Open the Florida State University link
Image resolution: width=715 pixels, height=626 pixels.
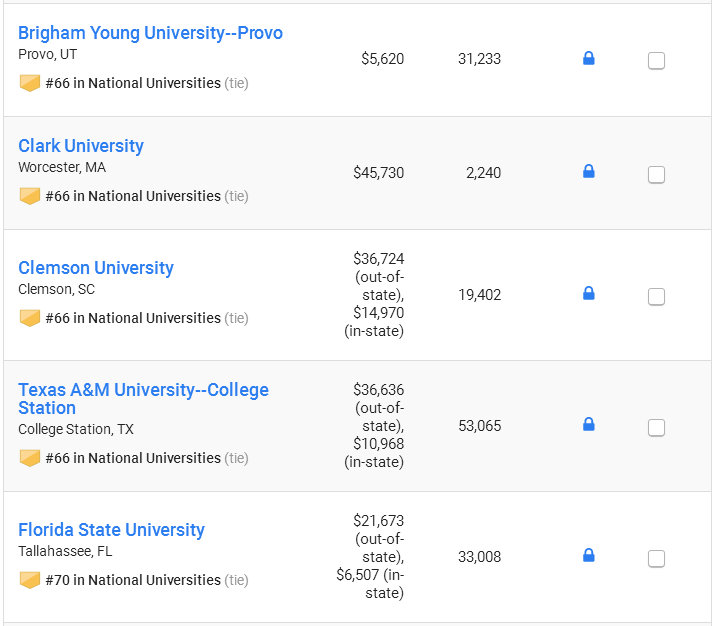[x=111, y=530]
